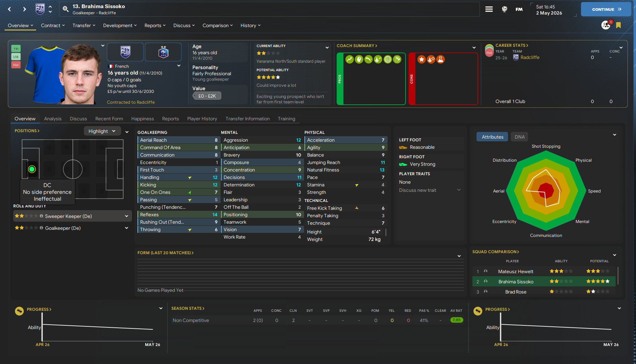Viewport: 636px width, 364px height.
Task: Click the Continue button
Action: point(606,9)
